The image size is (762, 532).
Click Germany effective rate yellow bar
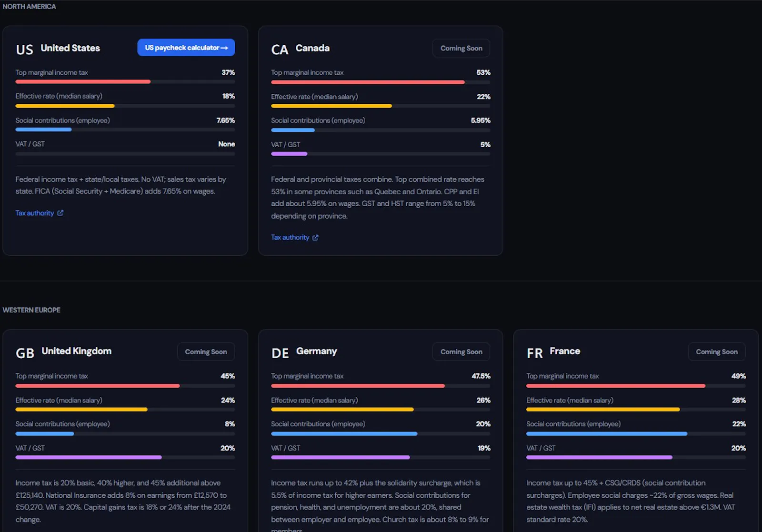click(342, 410)
